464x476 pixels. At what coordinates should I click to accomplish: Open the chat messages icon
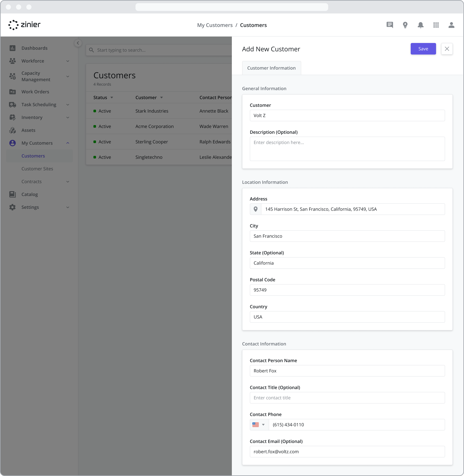point(390,25)
